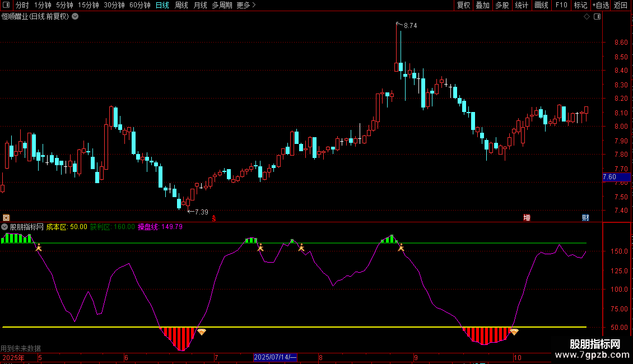Click the 操盘线: 149.79 value
The width and height of the screenshot is (633, 364).
tap(160, 227)
